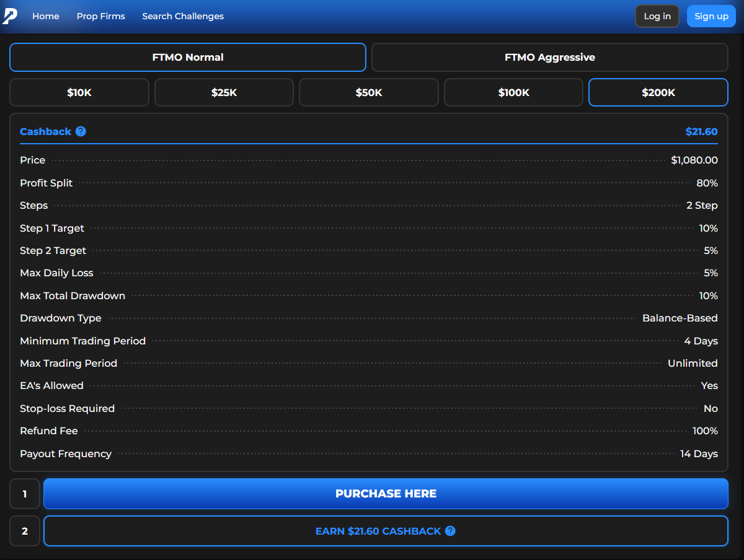
Task: Select the $10K account size
Action: [x=79, y=92]
